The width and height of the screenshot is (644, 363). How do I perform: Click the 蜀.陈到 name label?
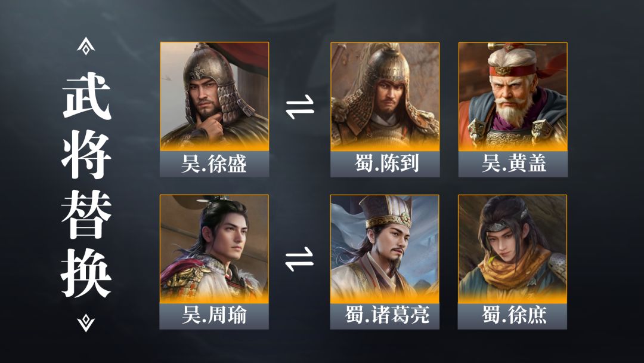pyautogui.click(x=385, y=164)
